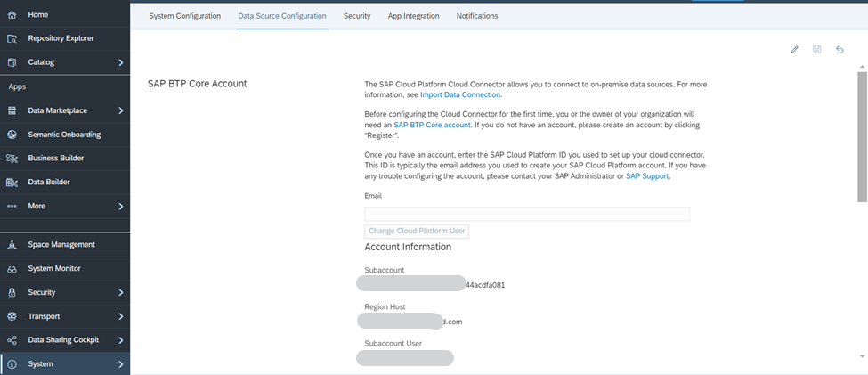Follow the SAP BTP Core account link
This screenshot has width=868, height=375.
pyautogui.click(x=433, y=126)
